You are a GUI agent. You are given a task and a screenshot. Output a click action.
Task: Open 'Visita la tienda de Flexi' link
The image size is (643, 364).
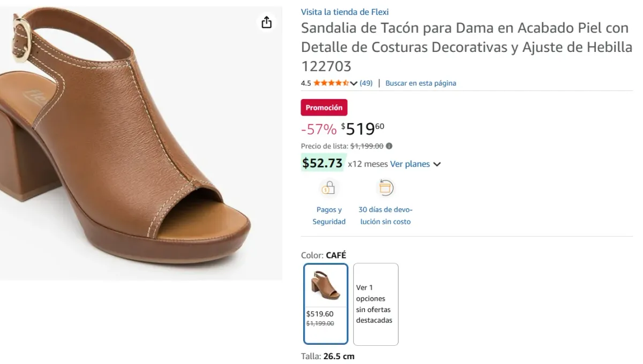click(345, 11)
